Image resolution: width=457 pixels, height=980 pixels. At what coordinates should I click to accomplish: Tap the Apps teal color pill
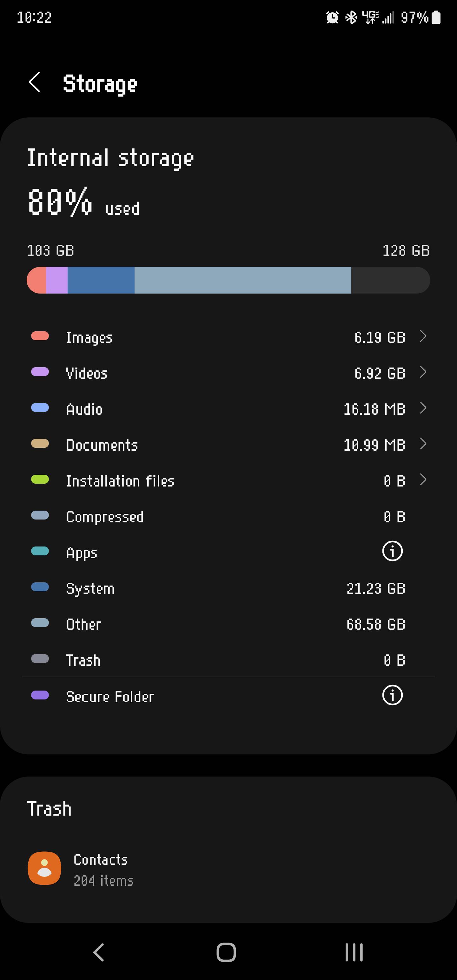click(x=40, y=551)
